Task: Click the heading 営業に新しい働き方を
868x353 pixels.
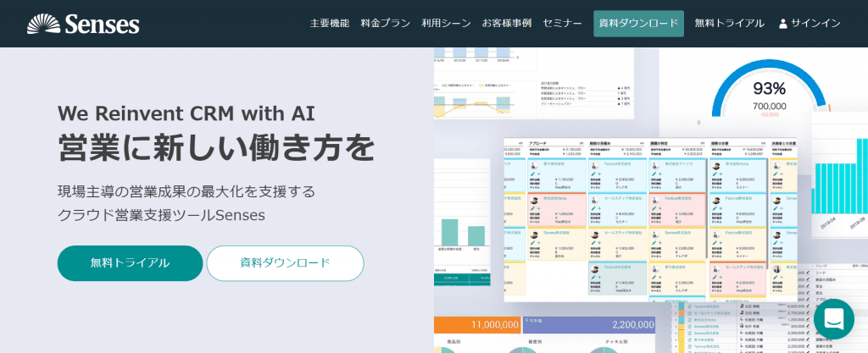Action: [x=216, y=146]
